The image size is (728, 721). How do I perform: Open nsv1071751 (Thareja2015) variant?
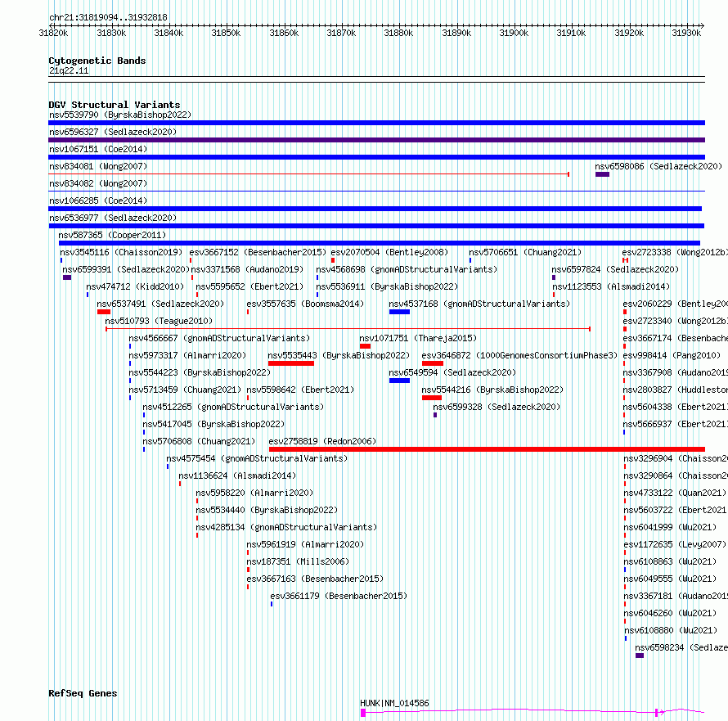pos(418,338)
